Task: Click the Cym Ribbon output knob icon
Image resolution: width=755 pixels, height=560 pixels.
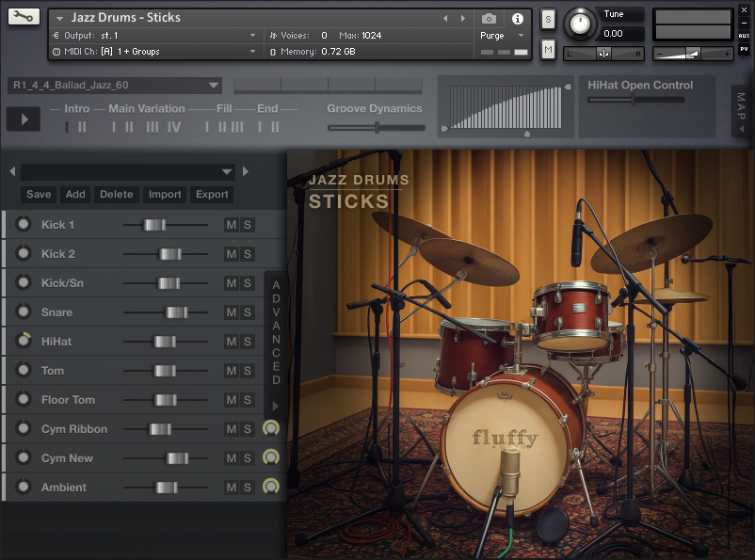Action: click(x=271, y=429)
